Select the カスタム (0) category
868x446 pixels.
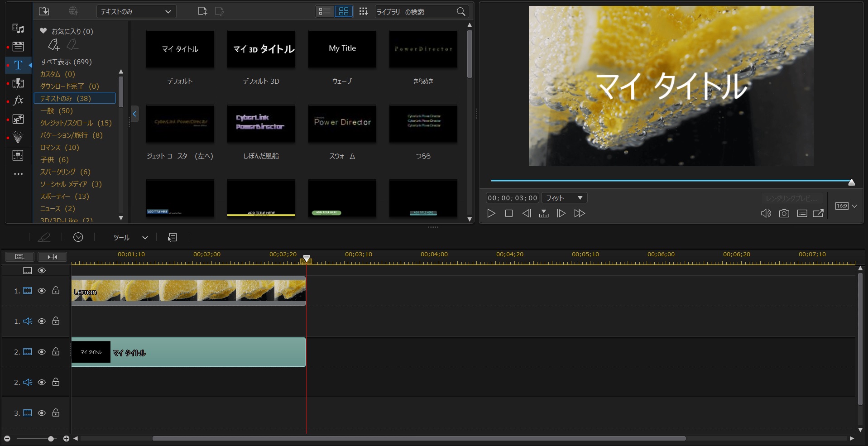[58, 74]
